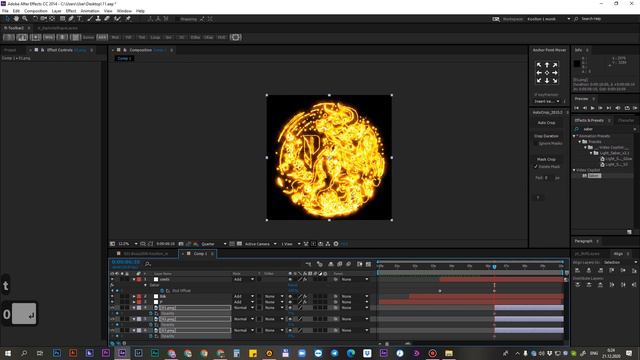Click the snapshot camera icon in viewer

pyautogui.click(x=181, y=244)
